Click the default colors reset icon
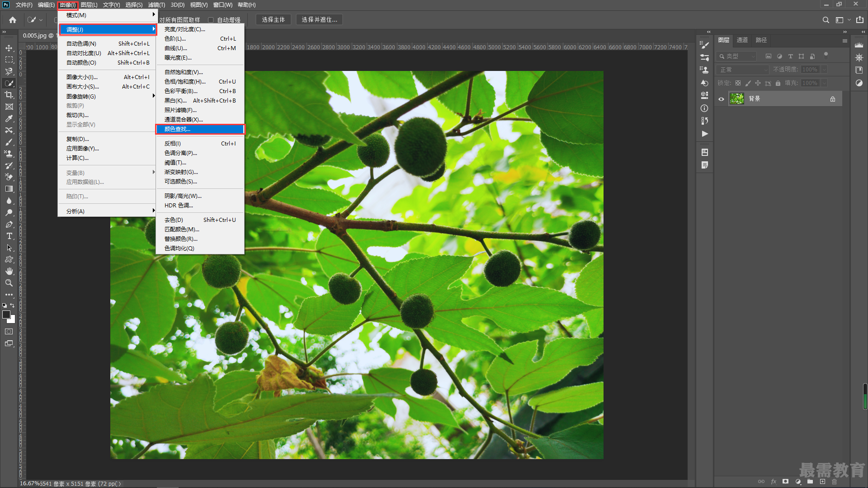868x488 pixels. 5,305
